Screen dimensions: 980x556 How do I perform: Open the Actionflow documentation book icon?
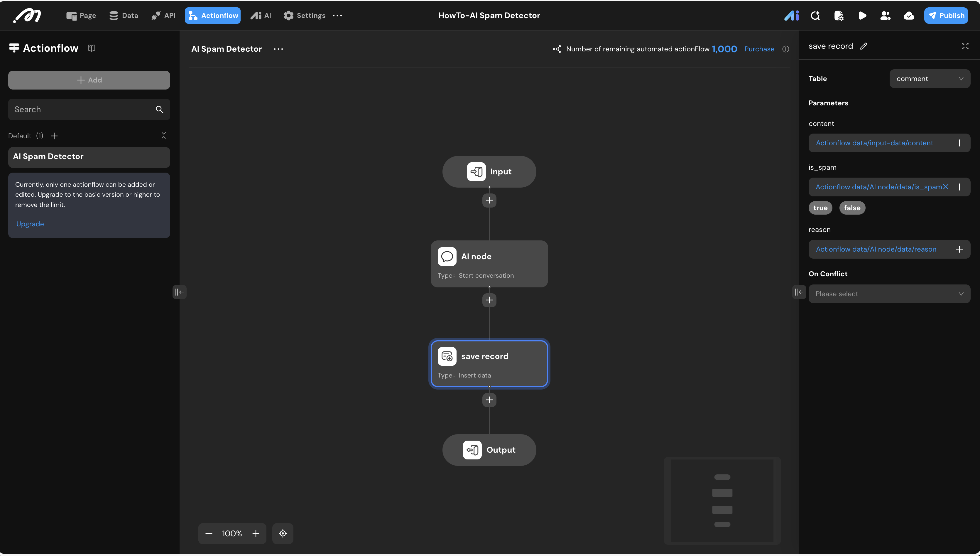point(91,48)
